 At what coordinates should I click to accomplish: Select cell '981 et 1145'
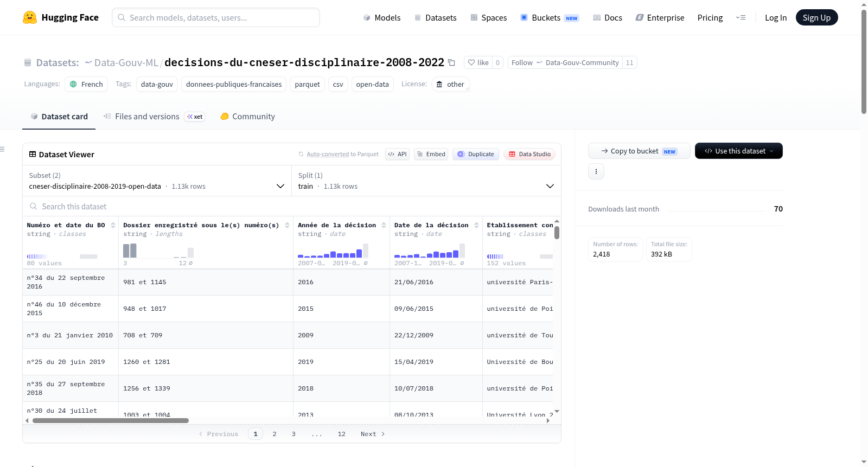206,282
